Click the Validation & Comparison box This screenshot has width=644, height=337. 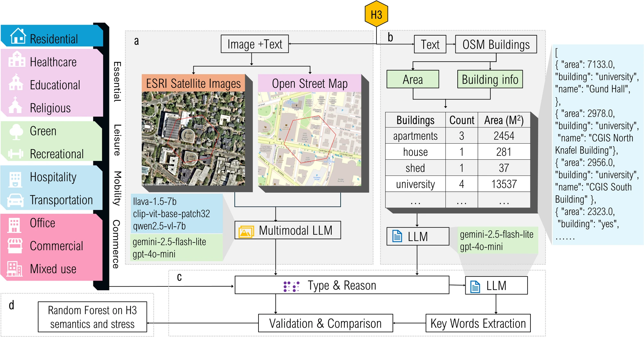pyautogui.click(x=325, y=323)
